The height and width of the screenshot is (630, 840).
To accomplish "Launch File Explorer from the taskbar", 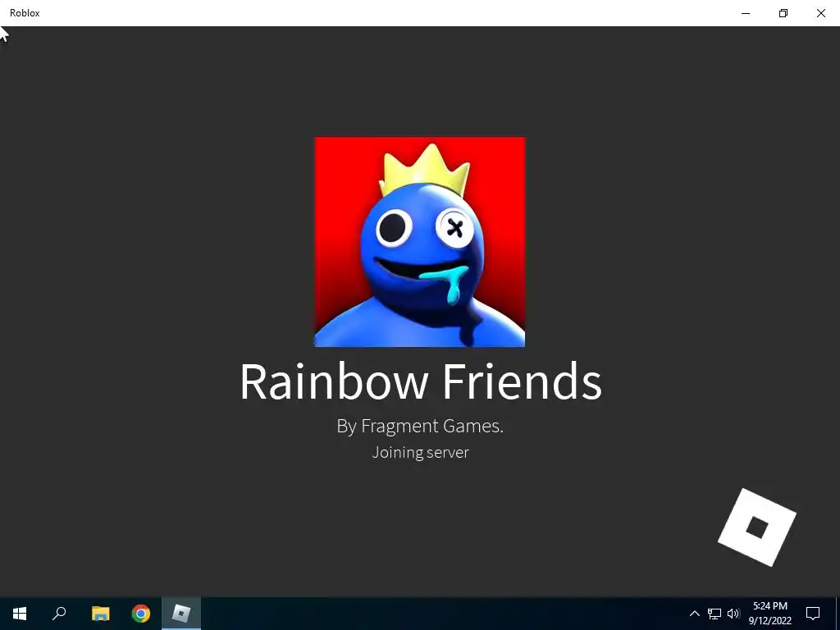I will click(x=100, y=614).
